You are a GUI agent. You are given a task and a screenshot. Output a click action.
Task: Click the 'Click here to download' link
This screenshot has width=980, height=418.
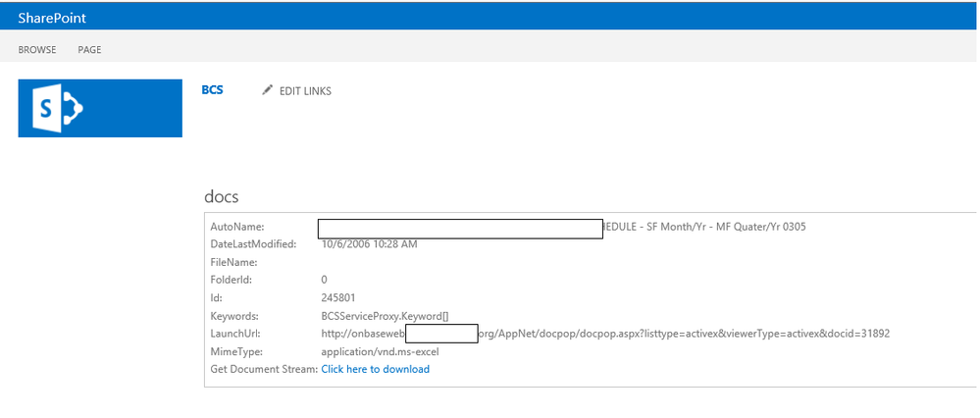(x=375, y=369)
